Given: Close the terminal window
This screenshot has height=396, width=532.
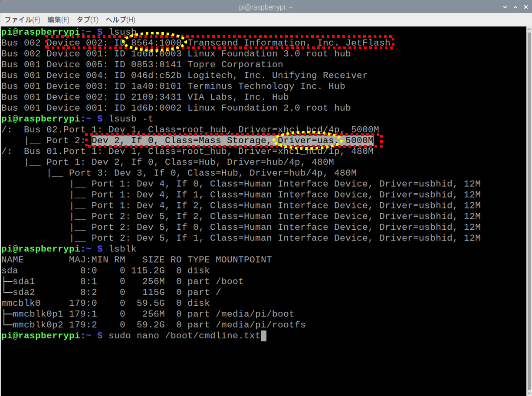Looking at the screenshot, I should [x=525, y=7].
